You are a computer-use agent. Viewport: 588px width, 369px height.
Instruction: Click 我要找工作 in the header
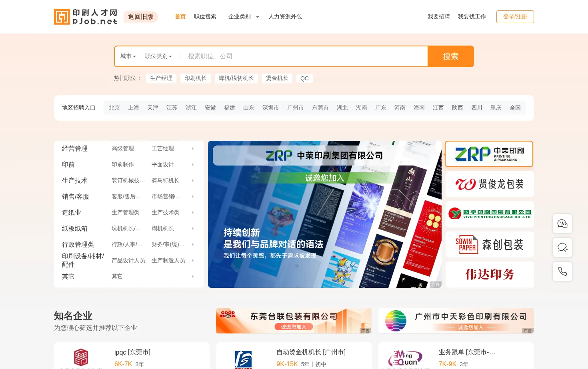coord(472,17)
